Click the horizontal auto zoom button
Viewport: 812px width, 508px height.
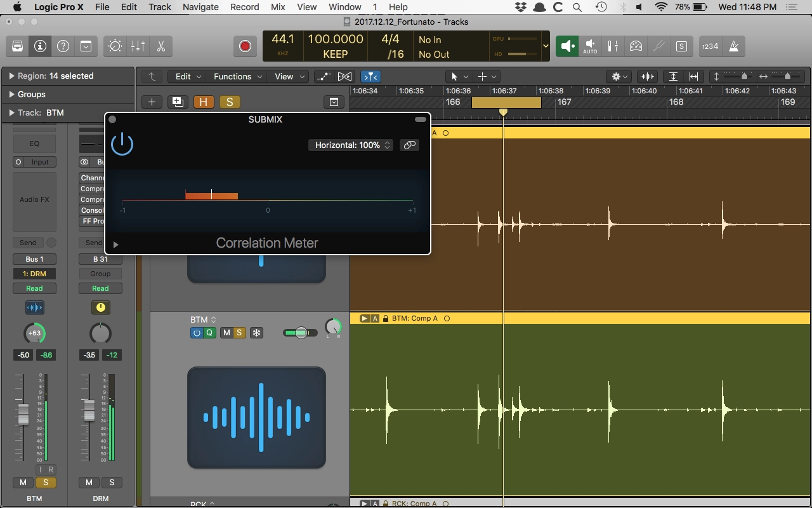(694, 76)
